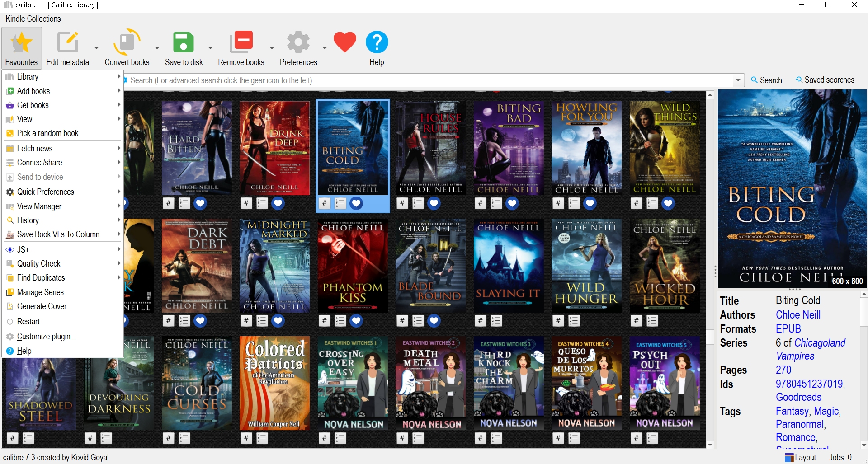Screen dimensions: 868x464
Task: Expand the Find Duplicates submenu arrow
Action: [119, 278]
